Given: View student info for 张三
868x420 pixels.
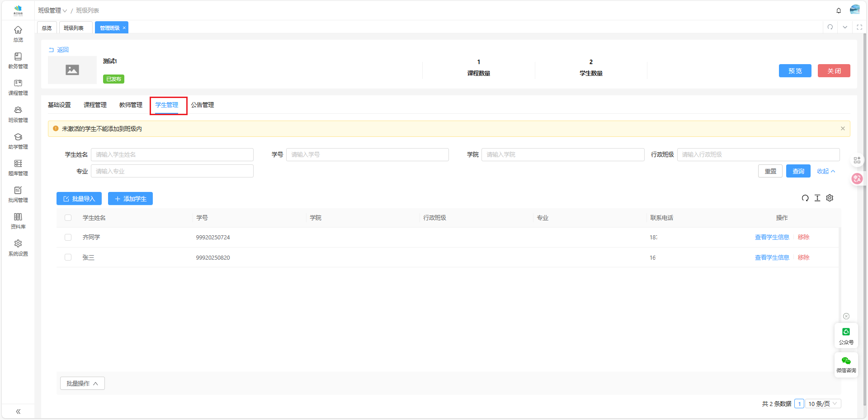Looking at the screenshot, I should coord(772,257).
